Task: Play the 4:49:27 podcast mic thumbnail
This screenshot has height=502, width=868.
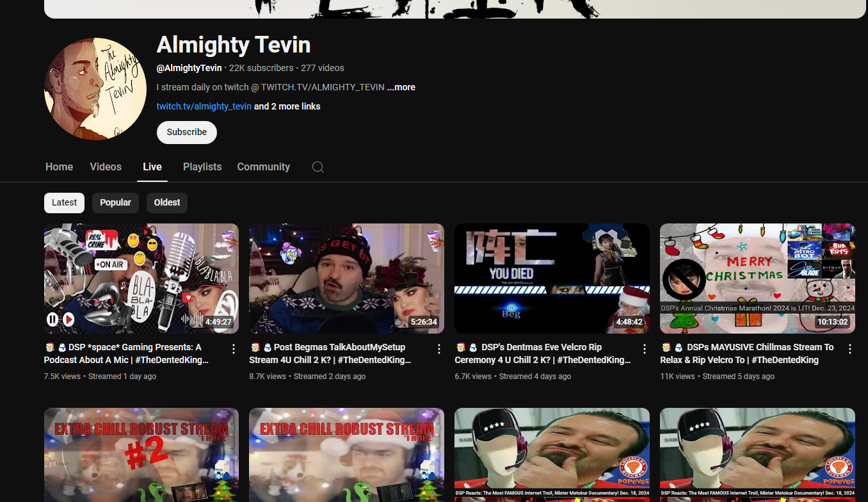Action: coord(141,279)
